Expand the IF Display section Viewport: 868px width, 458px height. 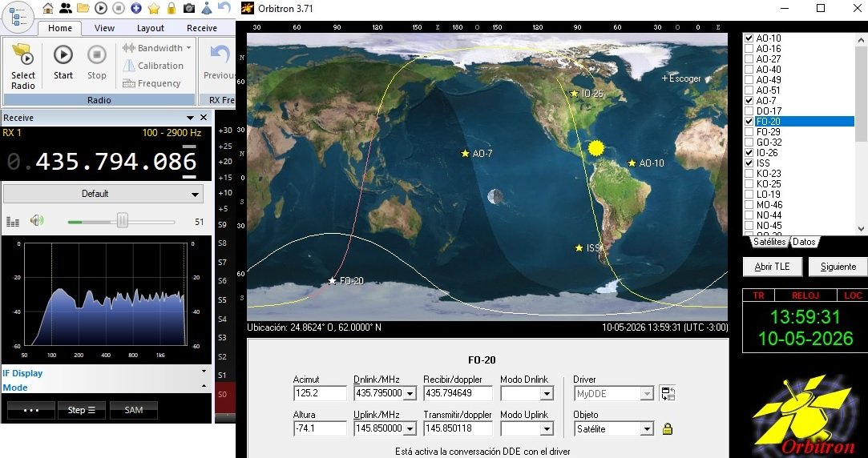pyautogui.click(x=204, y=372)
